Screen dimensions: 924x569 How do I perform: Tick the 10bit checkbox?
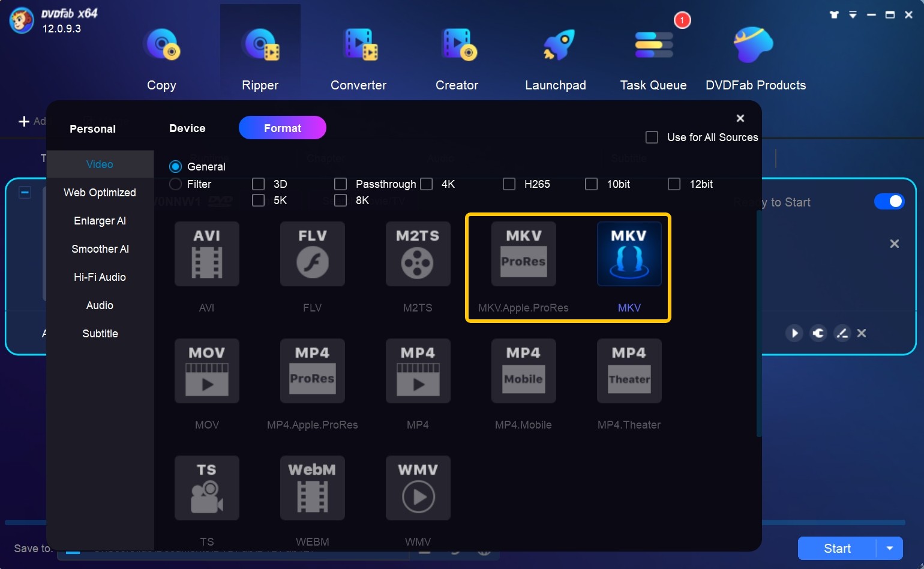click(x=591, y=184)
